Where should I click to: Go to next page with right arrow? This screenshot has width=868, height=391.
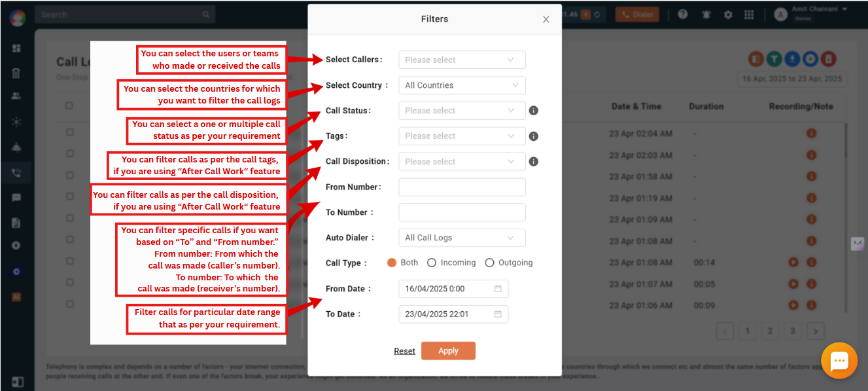[816, 331]
